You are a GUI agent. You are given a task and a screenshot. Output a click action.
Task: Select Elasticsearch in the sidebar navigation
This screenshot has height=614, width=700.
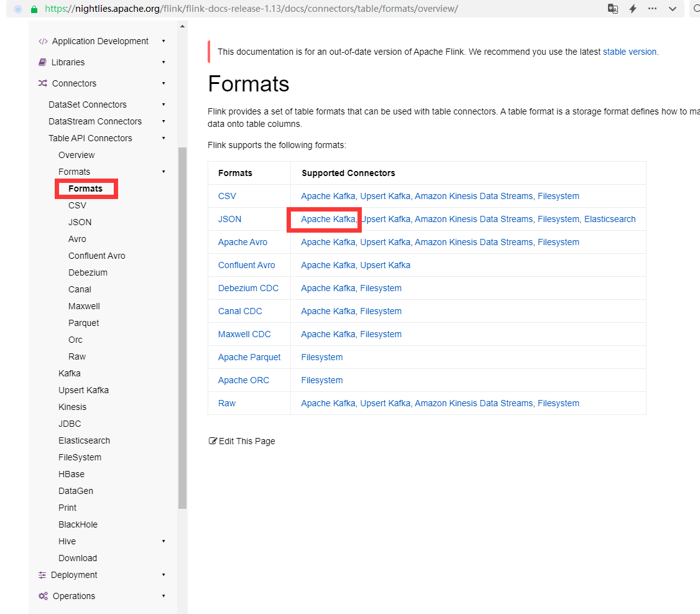coord(84,440)
